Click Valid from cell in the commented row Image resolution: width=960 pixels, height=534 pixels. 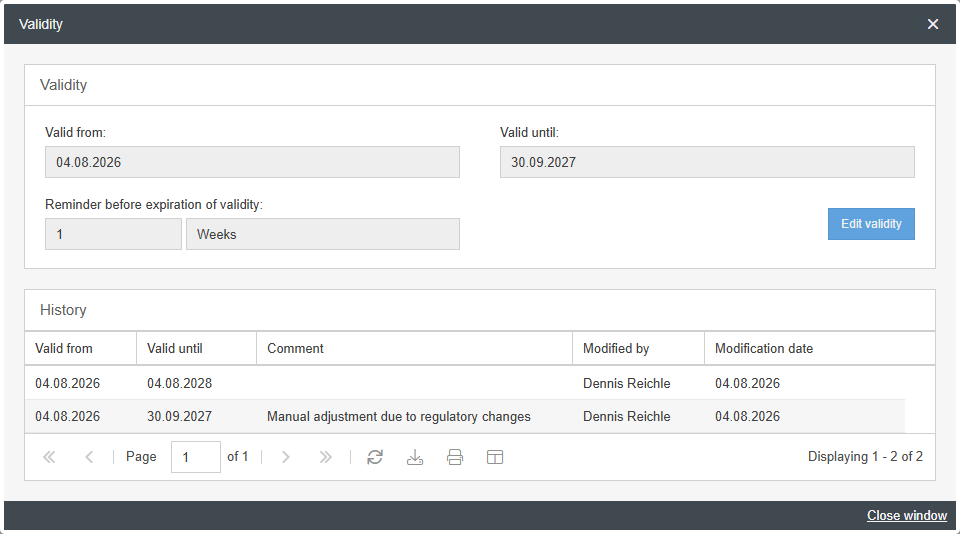click(67, 416)
